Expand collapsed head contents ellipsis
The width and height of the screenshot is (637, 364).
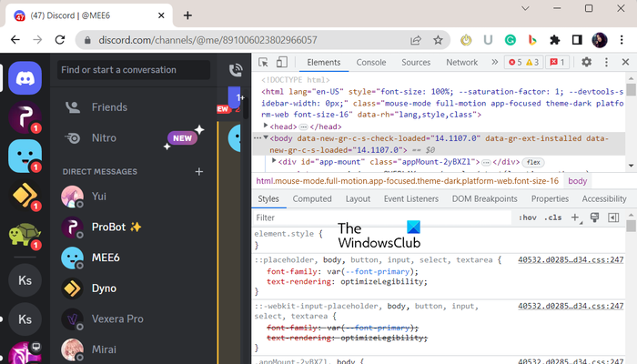point(303,126)
